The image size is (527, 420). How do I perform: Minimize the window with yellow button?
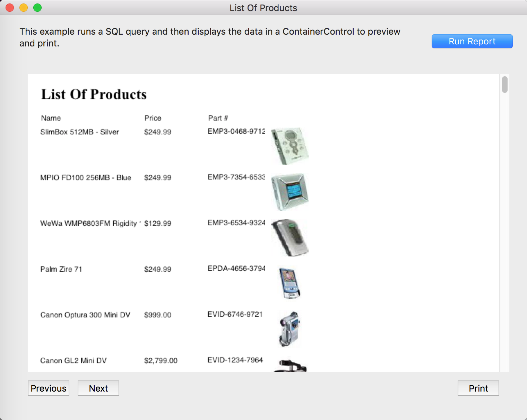(23, 7)
